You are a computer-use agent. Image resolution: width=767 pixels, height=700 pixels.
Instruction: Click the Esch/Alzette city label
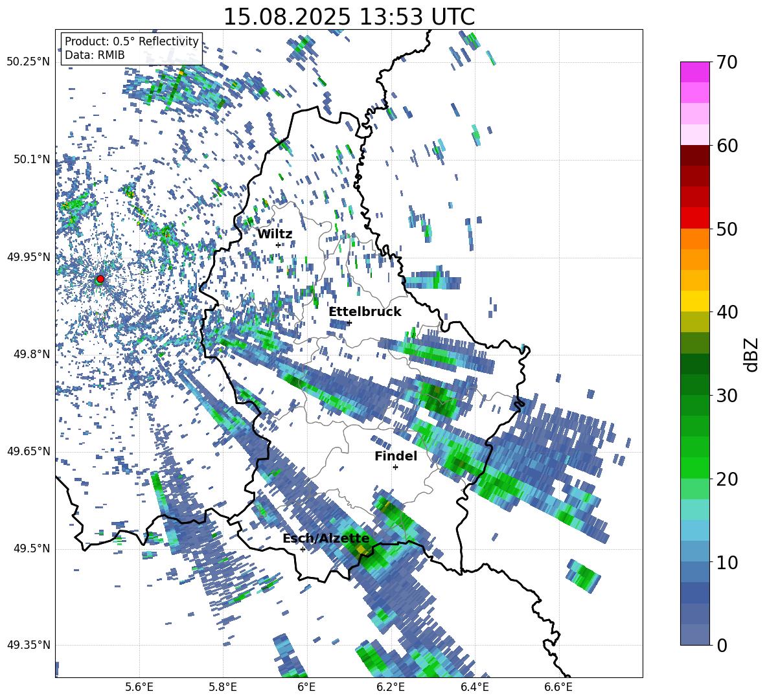coord(326,539)
